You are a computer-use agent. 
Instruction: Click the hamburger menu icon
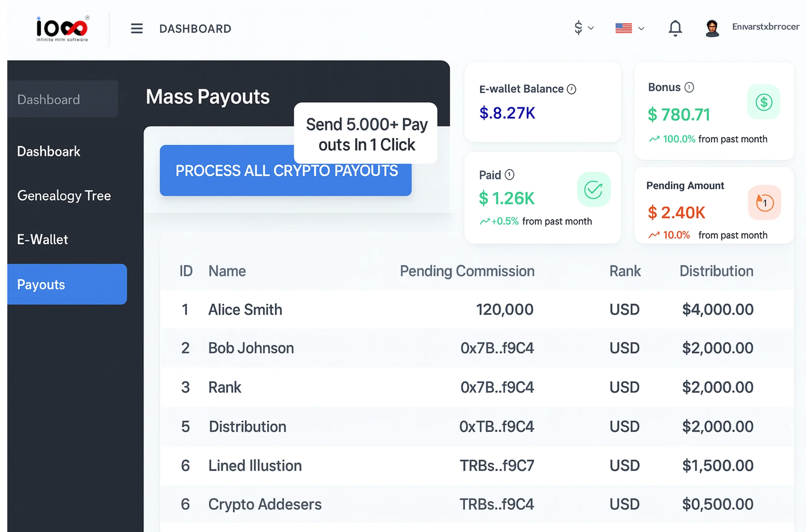pos(136,29)
